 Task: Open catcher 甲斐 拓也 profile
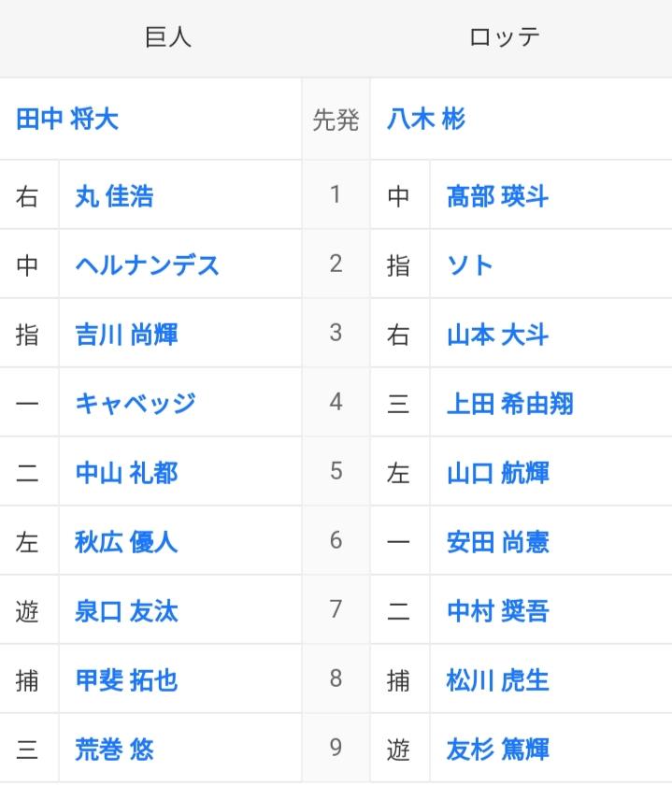[x=126, y=680]
